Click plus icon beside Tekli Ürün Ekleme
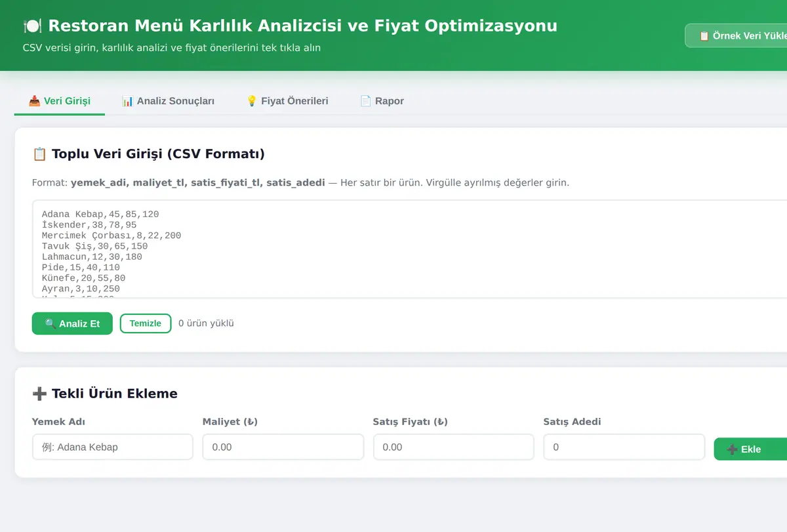The width and height of the screenshot is (787, 532). 39,394
